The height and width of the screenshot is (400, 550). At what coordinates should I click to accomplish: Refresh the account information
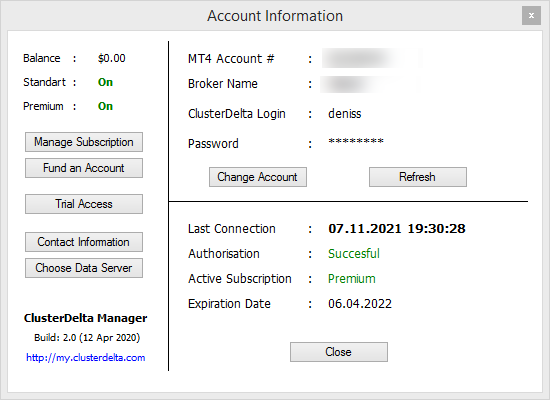coord(418,177)
